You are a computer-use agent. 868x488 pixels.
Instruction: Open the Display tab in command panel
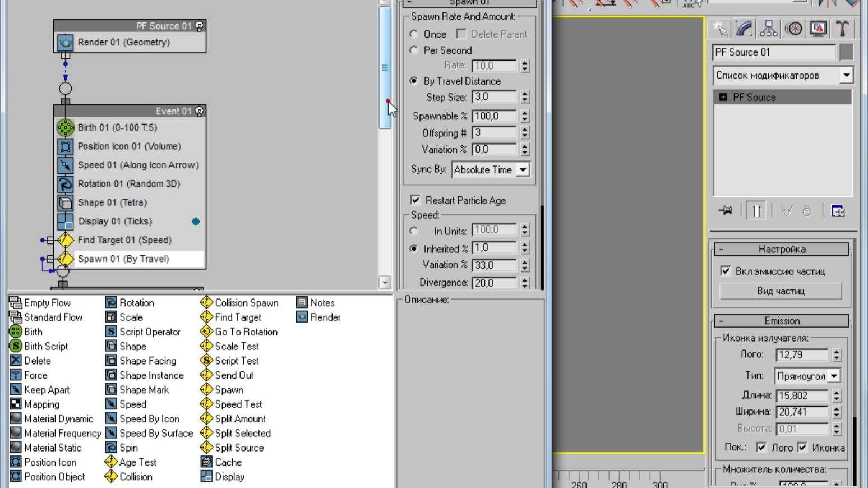818,29
